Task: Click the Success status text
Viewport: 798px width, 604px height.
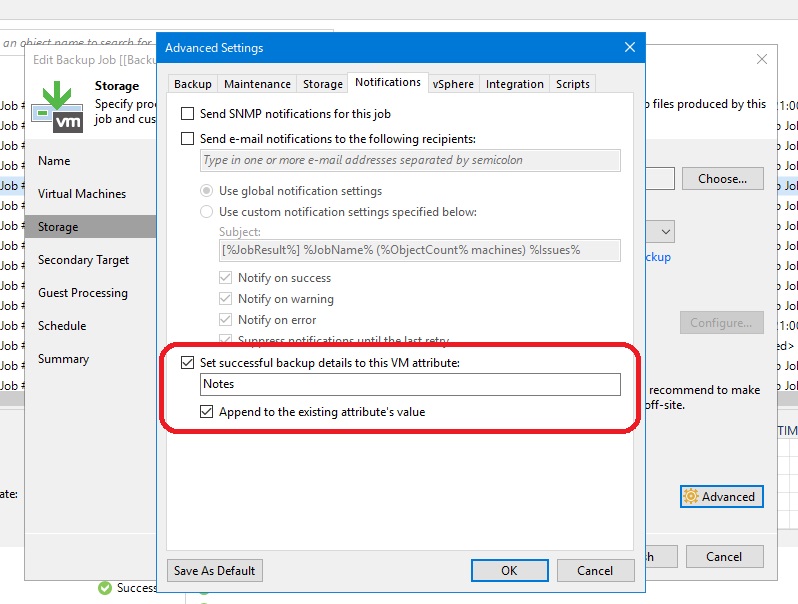Action: [x=136, y=588]
